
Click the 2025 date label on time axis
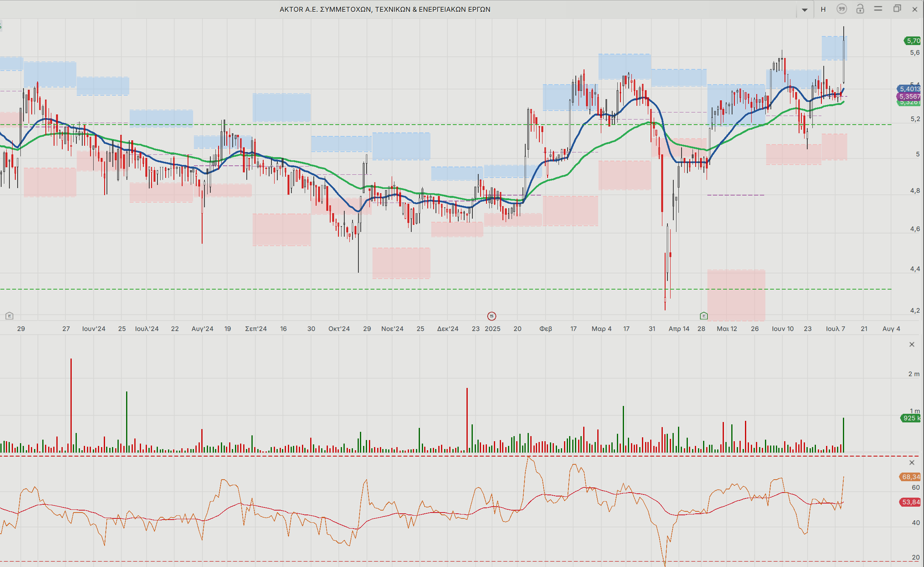pyautogui.click(x=493, y=329)
